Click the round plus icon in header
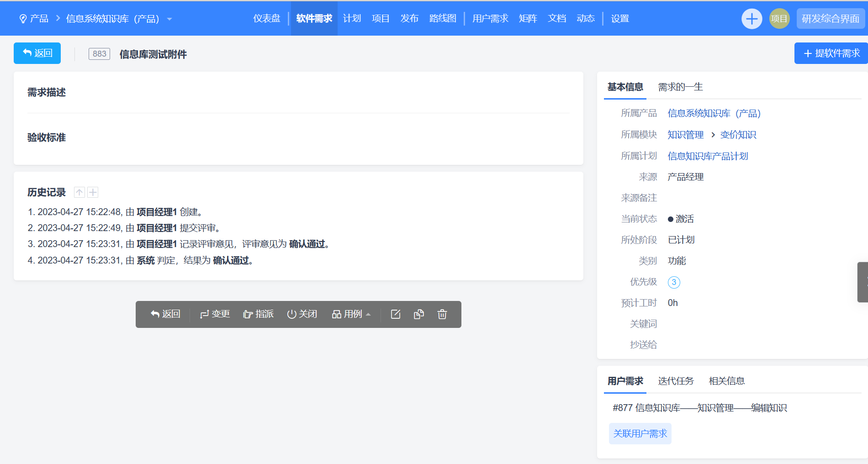This screenshot has height=464, width=868. click(x=752, y=19)
